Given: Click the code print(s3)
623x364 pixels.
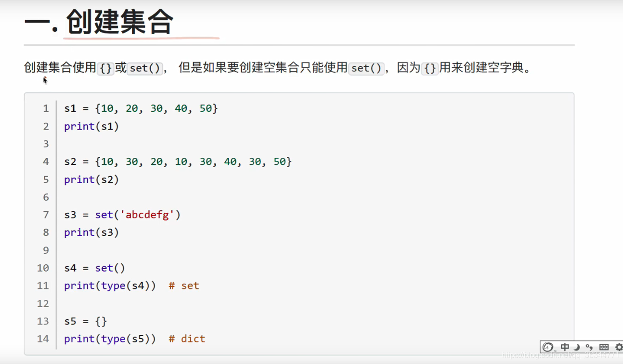Looking at the screenshot, I should point(91,233).
